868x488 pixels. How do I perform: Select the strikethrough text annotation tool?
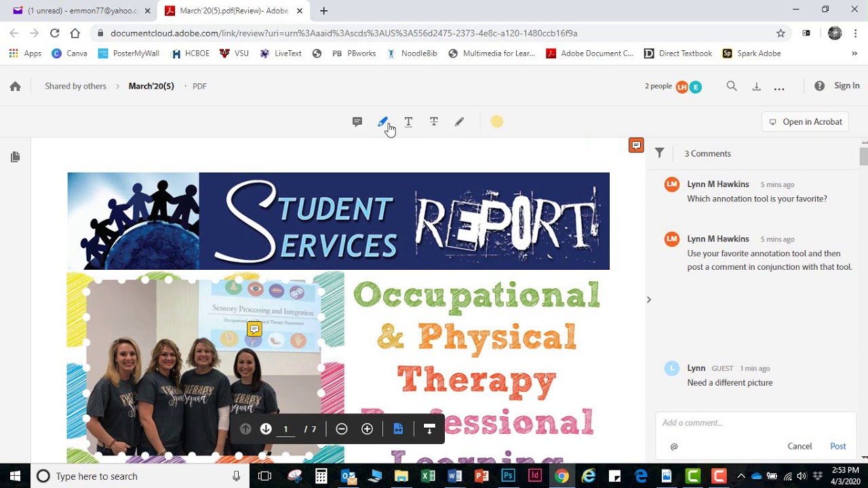(434, 122)
